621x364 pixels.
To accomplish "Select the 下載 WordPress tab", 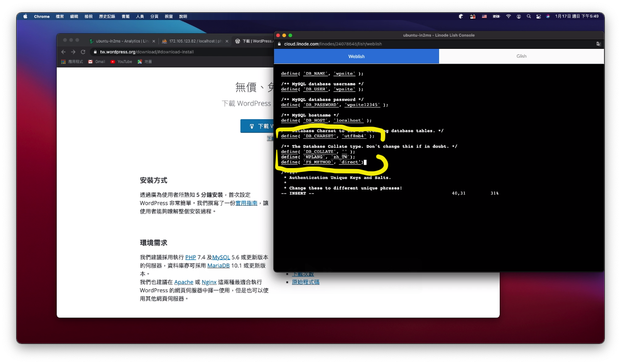I will (253, 41).
